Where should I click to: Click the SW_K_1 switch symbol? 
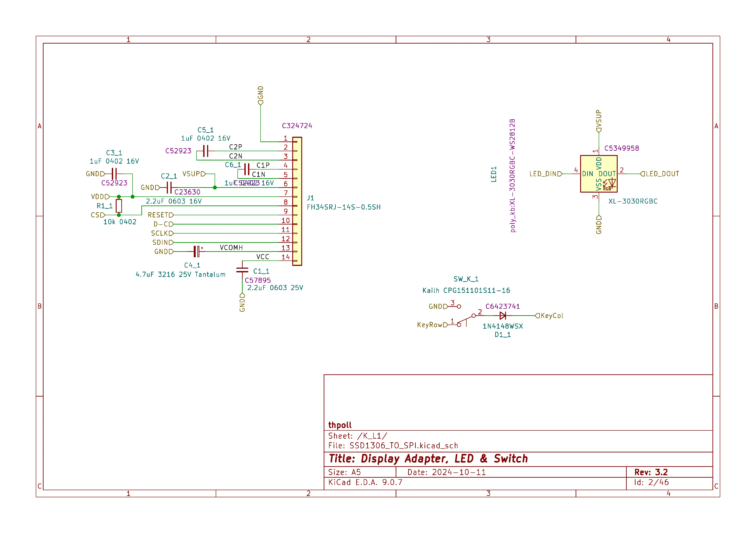[466, 316]
